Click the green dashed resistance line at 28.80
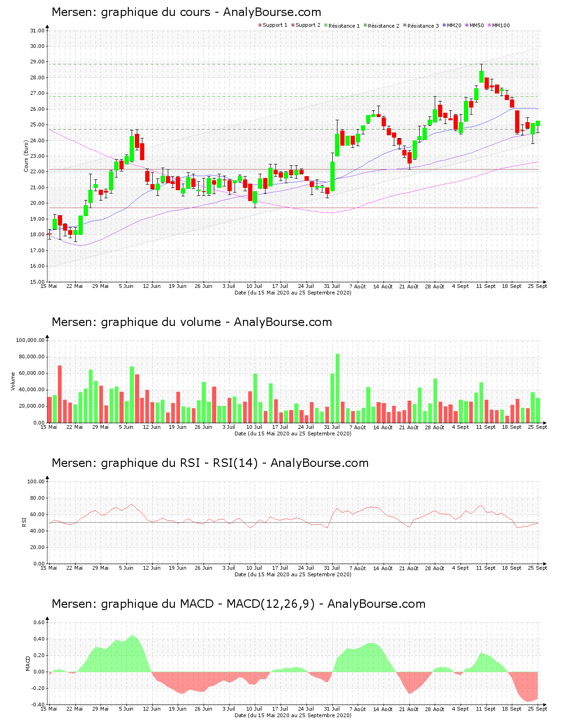The width and height of the screenshot is (564, 728). (293, 64)
